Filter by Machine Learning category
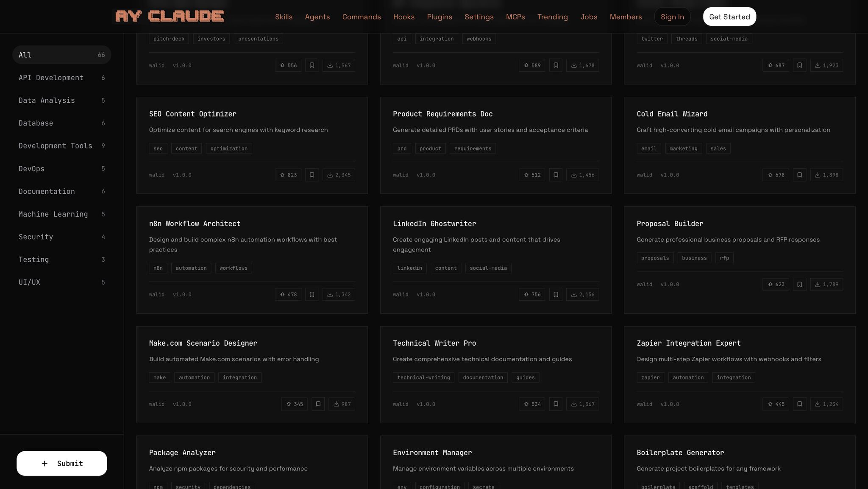 pos(53,214)
